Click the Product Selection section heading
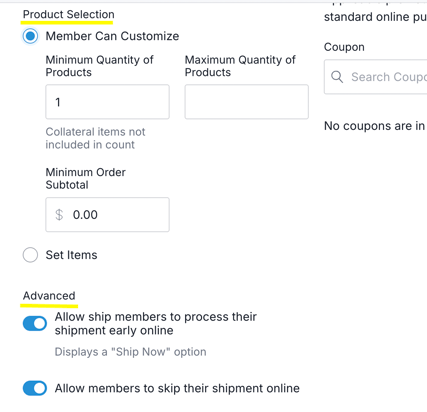Viewport: 427px width, 412px height. point(69,14)
